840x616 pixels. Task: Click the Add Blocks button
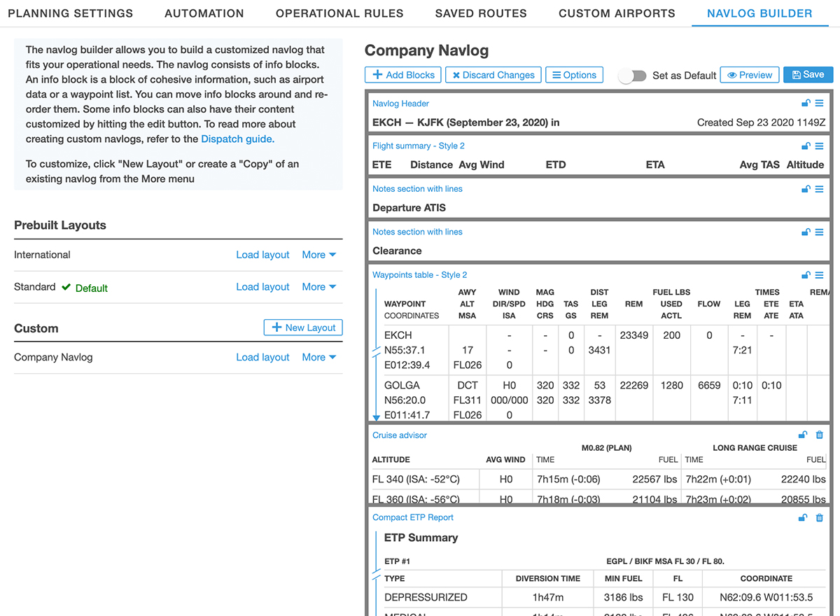point(402,75)
